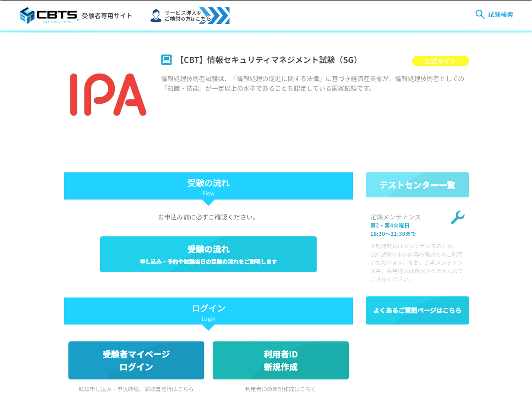
Task: Click the maintenance notice paragraph starting 上記時間帯は
Action: [x=417, y=262]
